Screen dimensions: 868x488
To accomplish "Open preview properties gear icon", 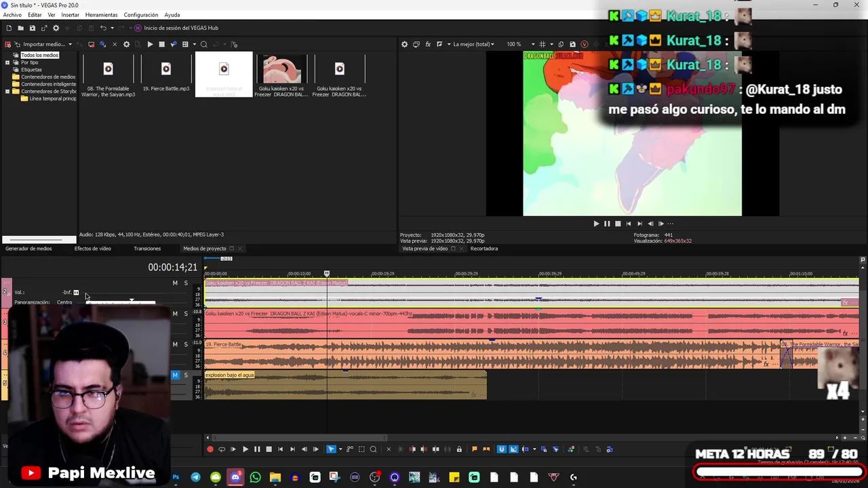I will (405, 44).
